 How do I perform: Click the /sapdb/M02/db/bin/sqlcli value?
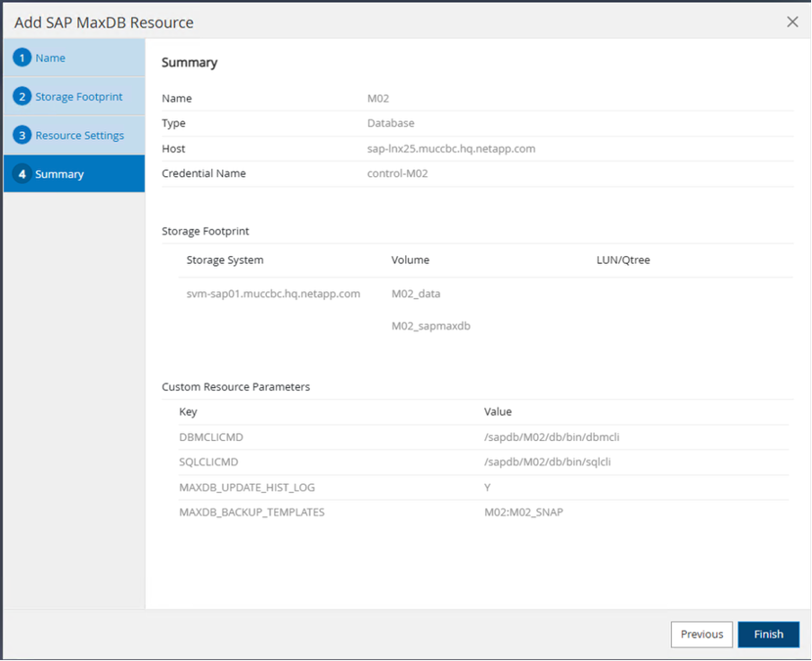pos(548,462)
